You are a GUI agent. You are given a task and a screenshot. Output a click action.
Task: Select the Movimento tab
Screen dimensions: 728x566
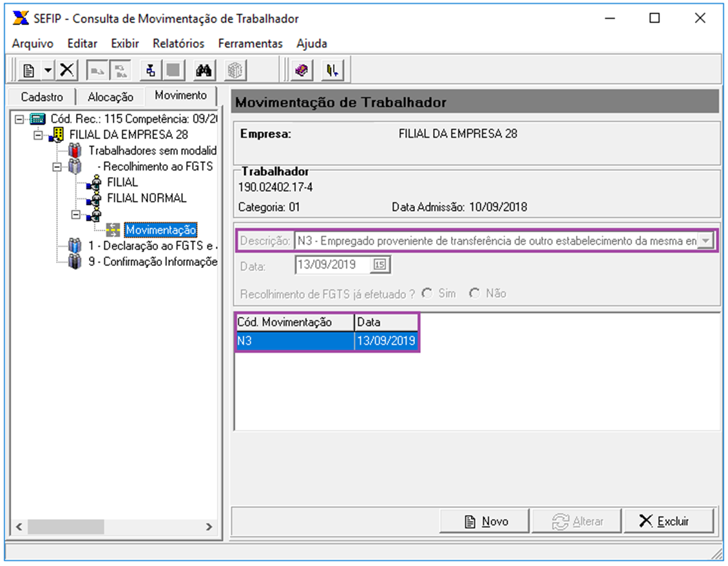[180, 95]
